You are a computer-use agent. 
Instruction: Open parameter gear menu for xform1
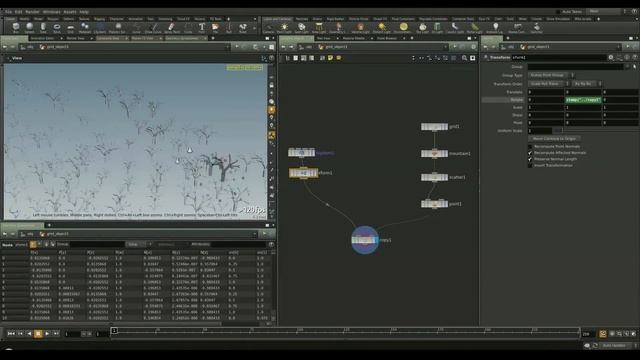tap(611, 58)
